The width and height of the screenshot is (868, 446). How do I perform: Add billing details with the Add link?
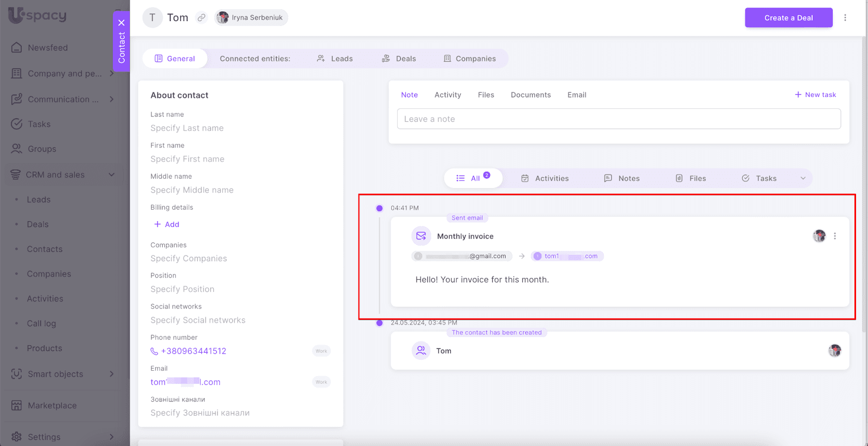[x=167, y=224]
